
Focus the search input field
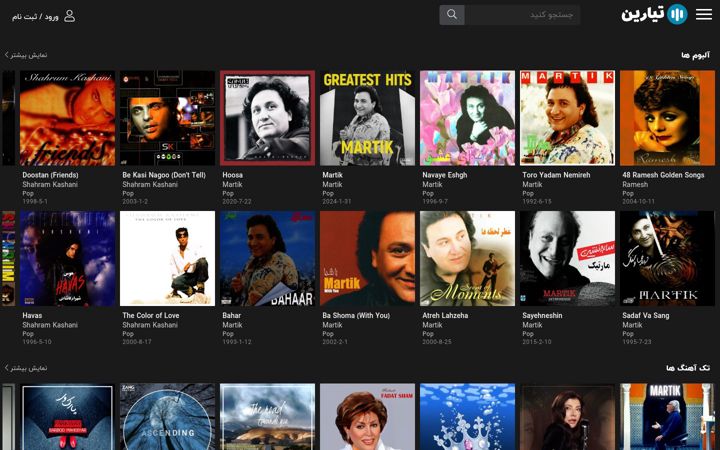[x=522, y=15]
